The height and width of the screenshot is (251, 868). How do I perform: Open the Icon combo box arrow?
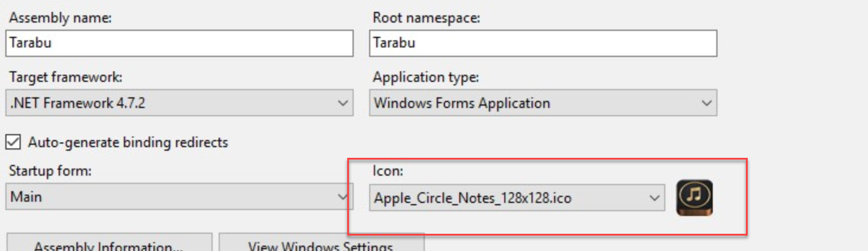[654, 198]
